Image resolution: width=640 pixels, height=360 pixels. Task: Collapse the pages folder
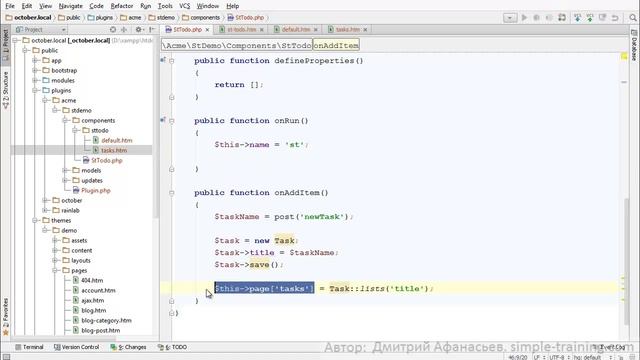coord(56,270)
